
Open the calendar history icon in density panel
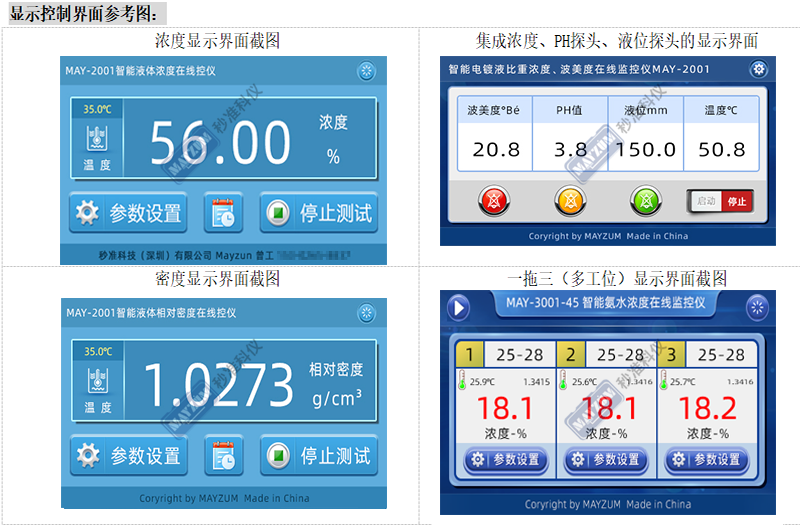coord(223,456)
